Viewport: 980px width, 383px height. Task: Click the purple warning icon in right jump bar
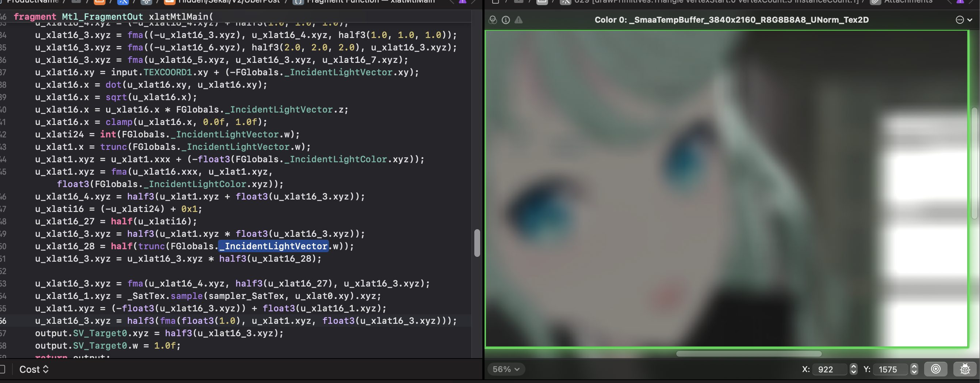coord(960,1)
